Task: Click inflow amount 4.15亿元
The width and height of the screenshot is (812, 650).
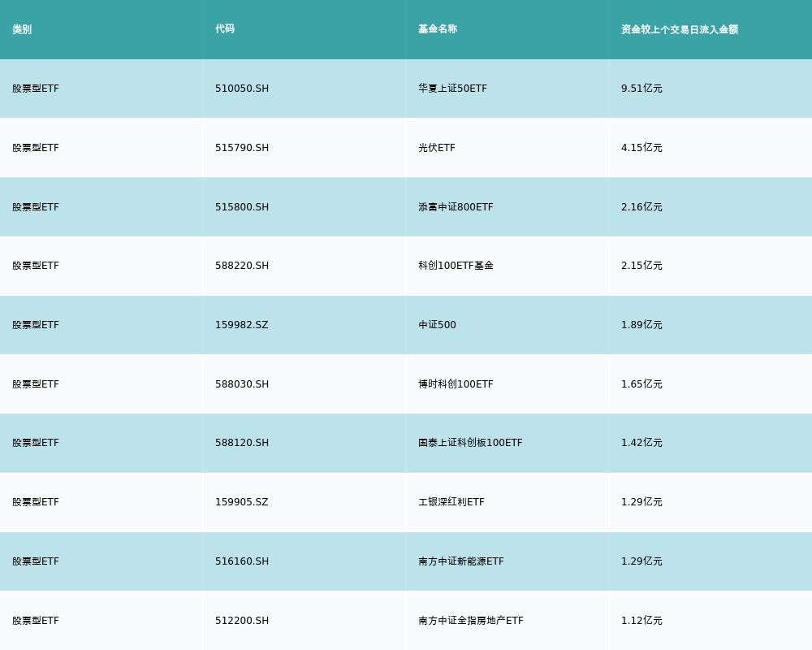Action: click(x=641, y=148)
